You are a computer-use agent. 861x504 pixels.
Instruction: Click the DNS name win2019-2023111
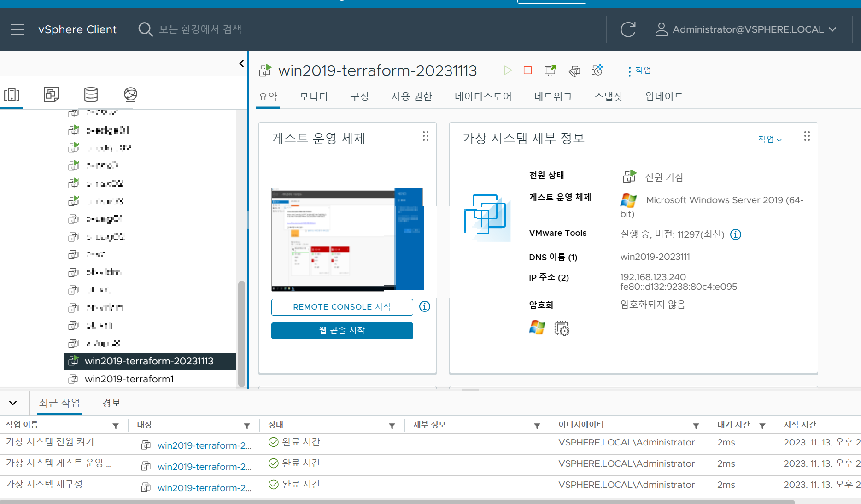click(x=655, y=257)
